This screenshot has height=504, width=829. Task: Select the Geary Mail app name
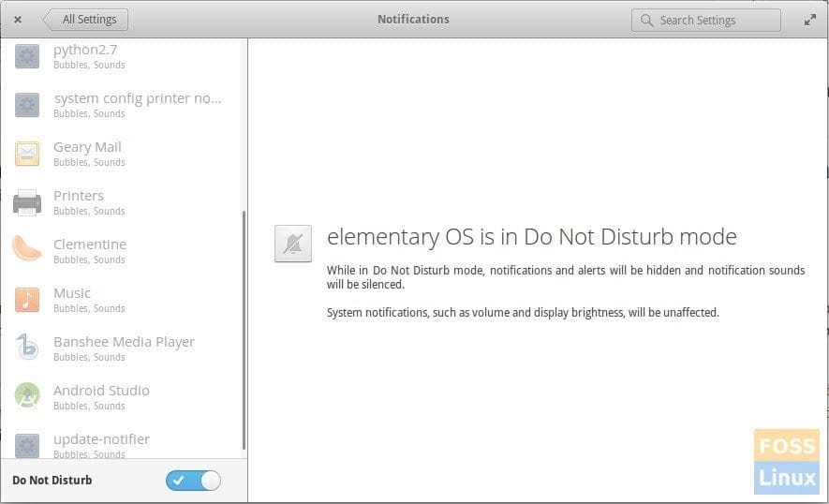click(87, 147)
